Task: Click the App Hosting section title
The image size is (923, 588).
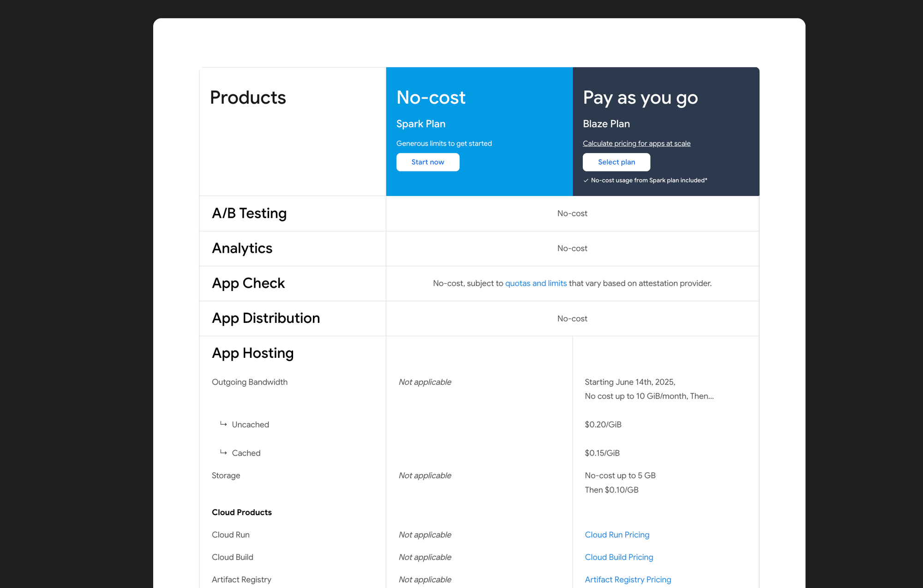Action: pos(252,353)
